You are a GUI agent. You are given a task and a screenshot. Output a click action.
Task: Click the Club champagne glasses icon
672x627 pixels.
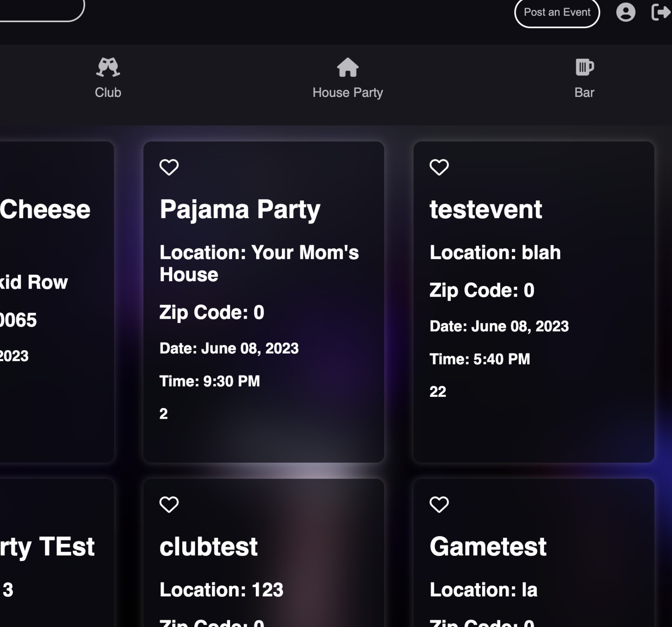tap(108, 67)
